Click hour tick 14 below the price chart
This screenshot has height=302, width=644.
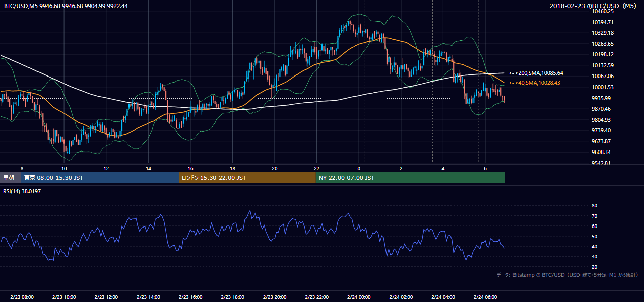click(x=148, y=168)
